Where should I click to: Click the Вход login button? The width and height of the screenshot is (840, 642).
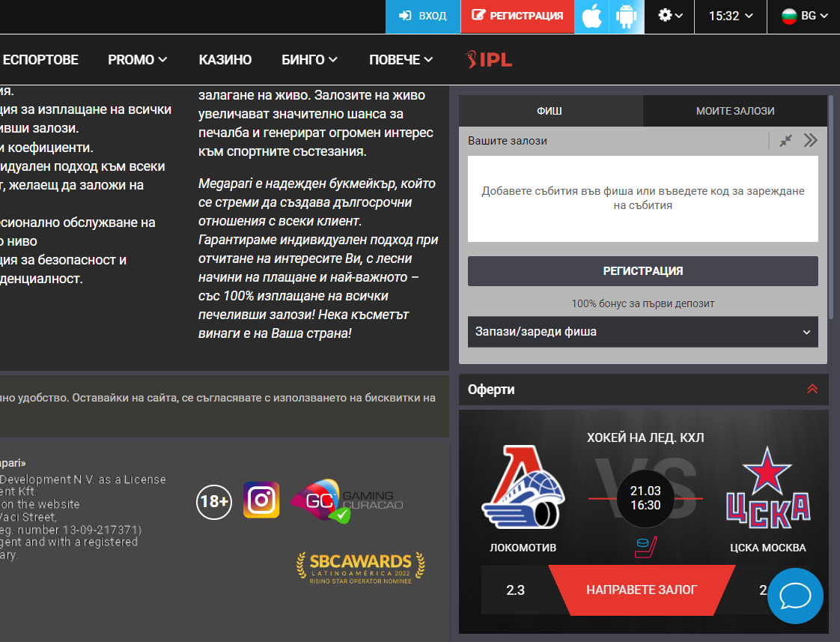pos(423,16)
